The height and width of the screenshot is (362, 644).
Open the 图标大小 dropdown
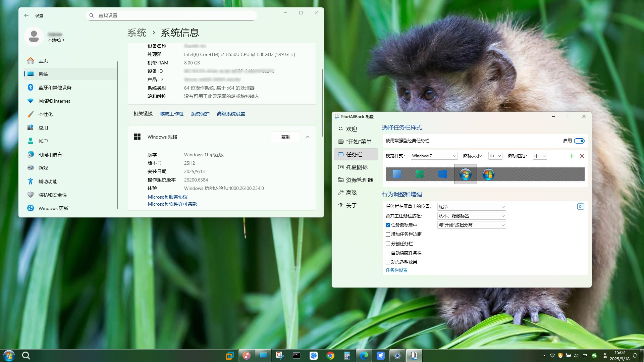(495, 156)
